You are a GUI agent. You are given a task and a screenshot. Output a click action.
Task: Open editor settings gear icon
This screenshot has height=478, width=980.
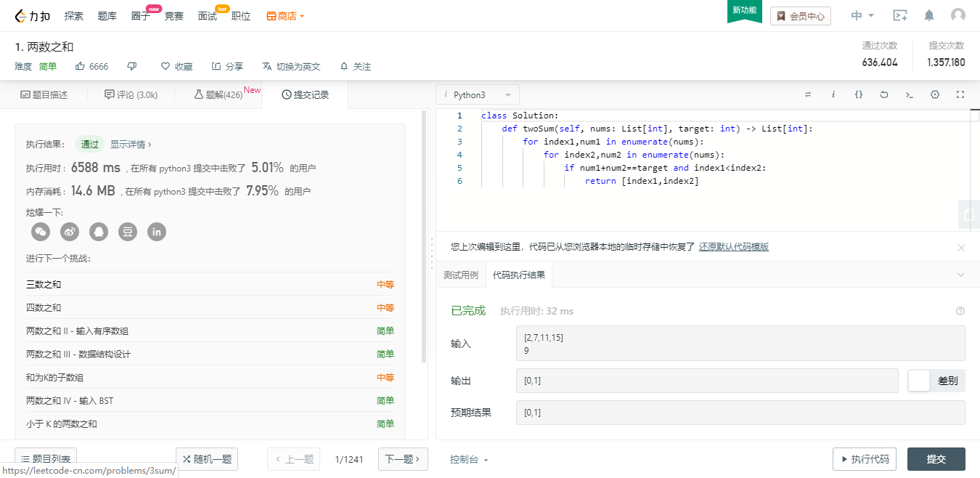click(935, 94)
